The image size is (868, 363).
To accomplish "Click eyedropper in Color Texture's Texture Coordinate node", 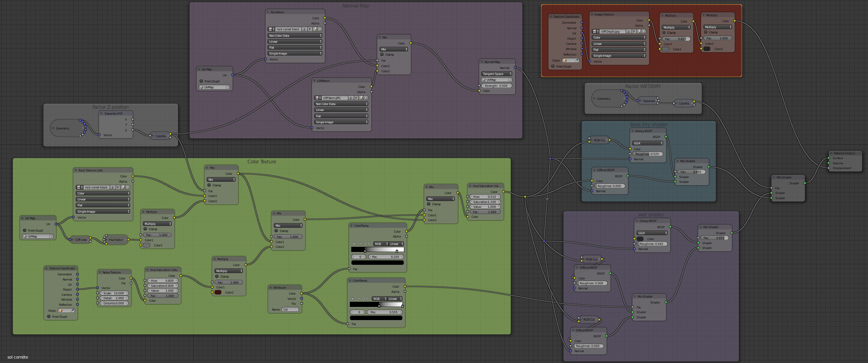I will coord(72,311).
